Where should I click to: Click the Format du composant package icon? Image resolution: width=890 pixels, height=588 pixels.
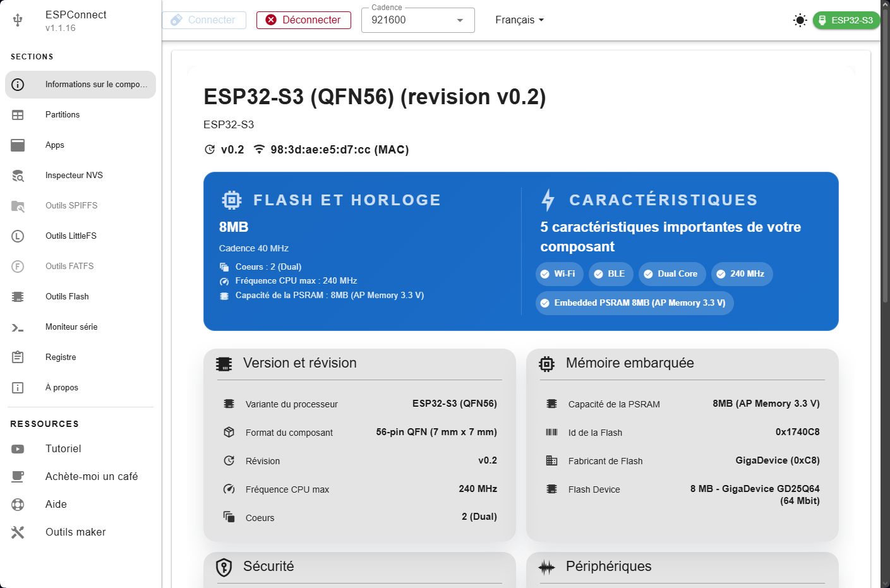(229, 432)
